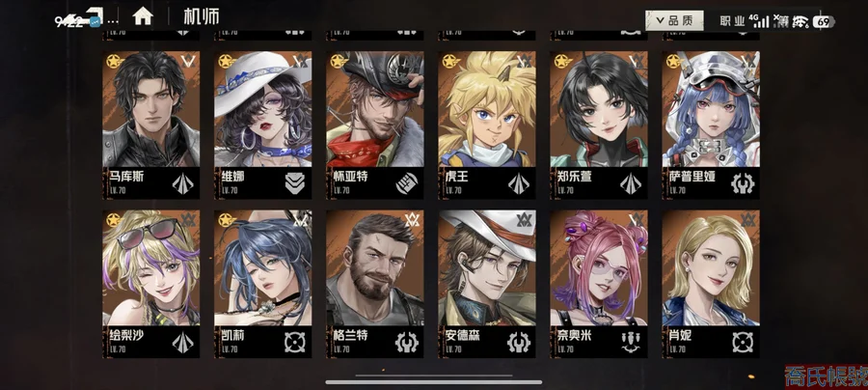Tap the home icon in top bar
This screenshot has height=390, width=868.
pos(143,16)
